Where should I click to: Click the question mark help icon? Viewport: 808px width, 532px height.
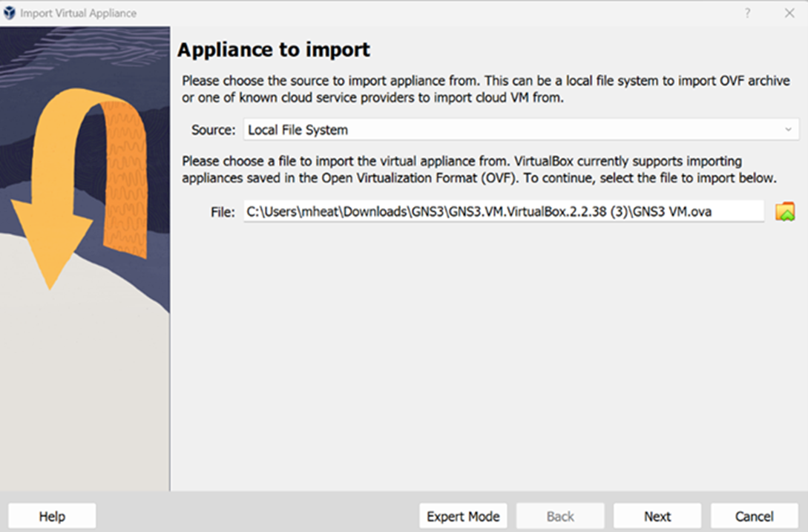[x=747, y=13]
